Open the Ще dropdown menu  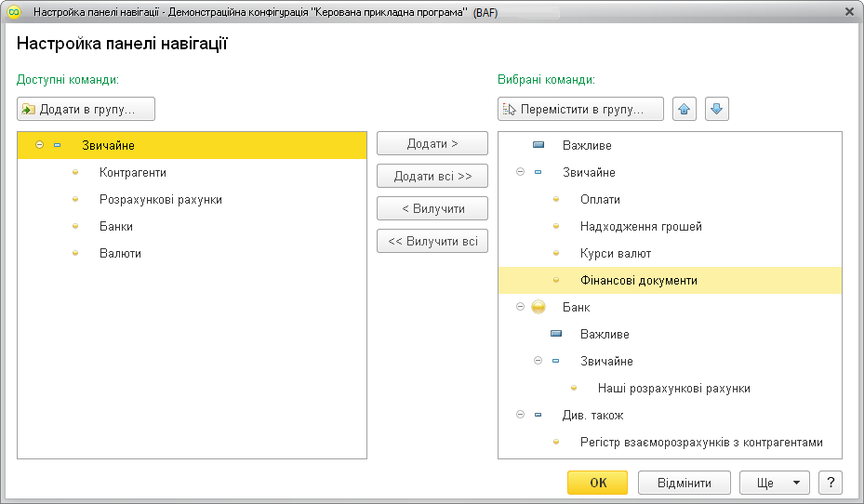(774, 483)
